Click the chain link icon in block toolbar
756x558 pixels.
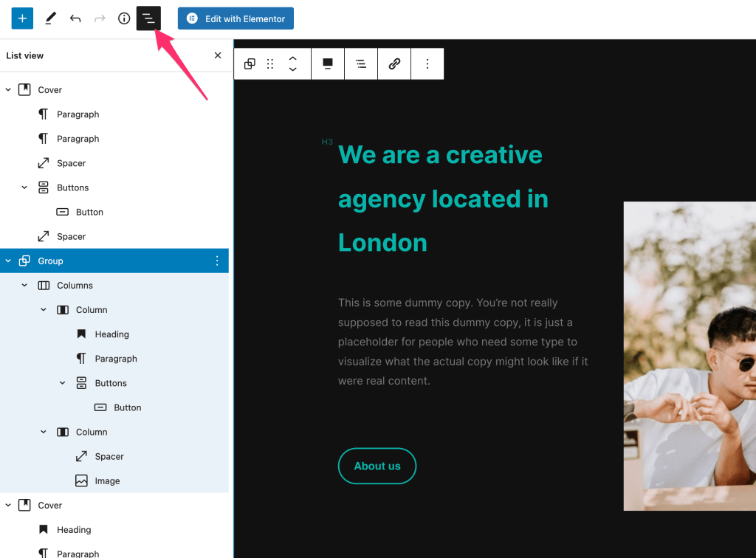394,63
